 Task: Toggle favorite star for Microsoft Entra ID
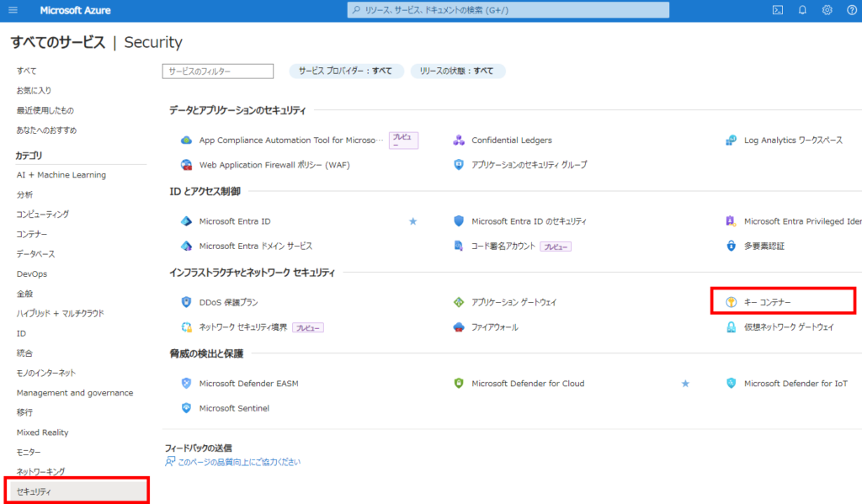tap(412, 221)
